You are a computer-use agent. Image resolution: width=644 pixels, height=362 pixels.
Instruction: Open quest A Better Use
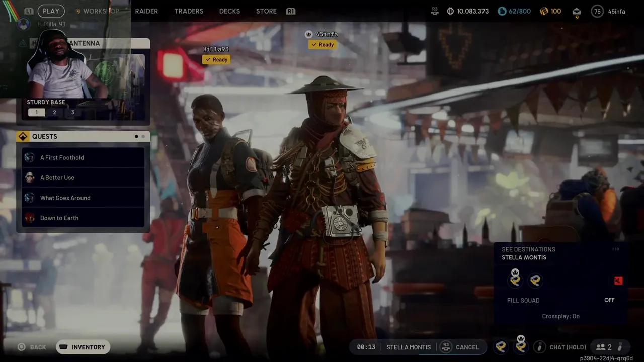click(83, 177)
